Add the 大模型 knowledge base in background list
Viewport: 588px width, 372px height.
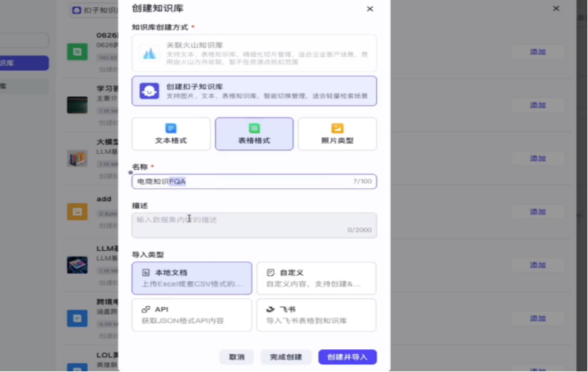[537, 158]
